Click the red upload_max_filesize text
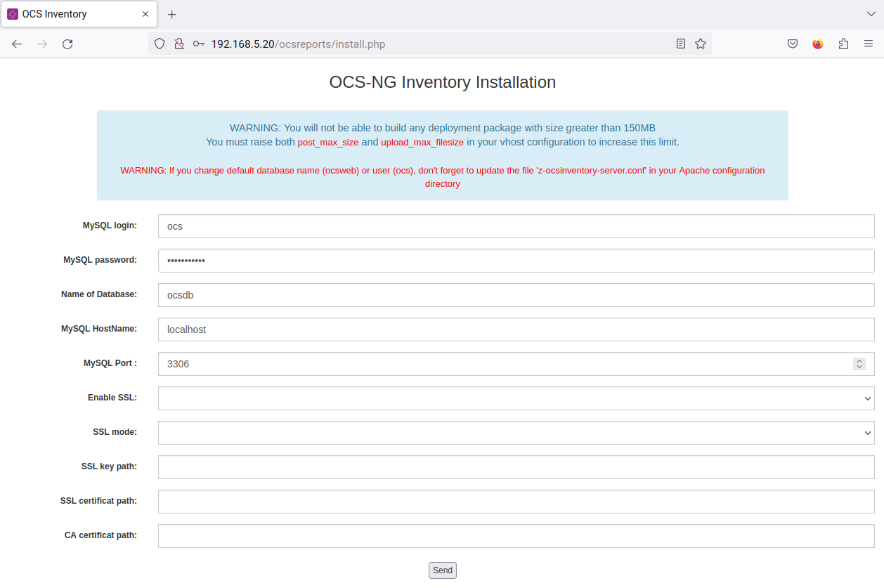 coord(422,143)
